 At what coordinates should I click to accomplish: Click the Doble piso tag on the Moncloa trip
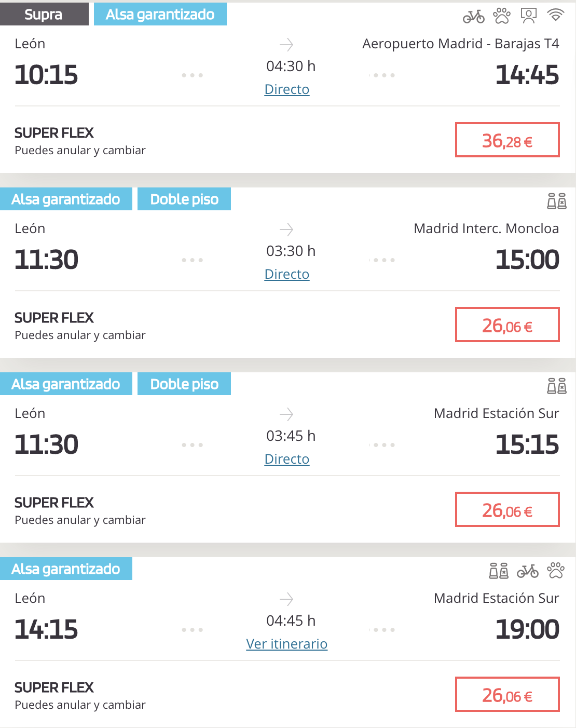184,199
